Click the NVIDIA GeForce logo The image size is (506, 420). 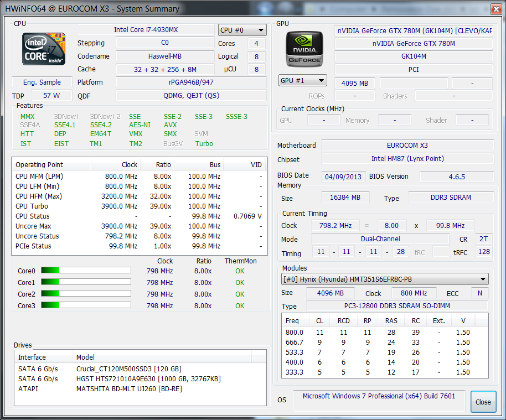tap(304, 49)
